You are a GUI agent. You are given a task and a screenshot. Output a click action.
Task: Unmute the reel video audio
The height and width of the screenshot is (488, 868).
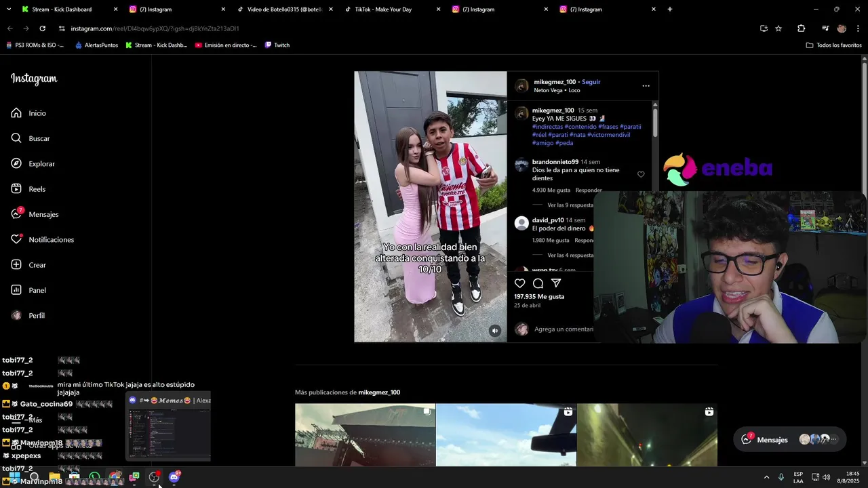click(495, 331)
